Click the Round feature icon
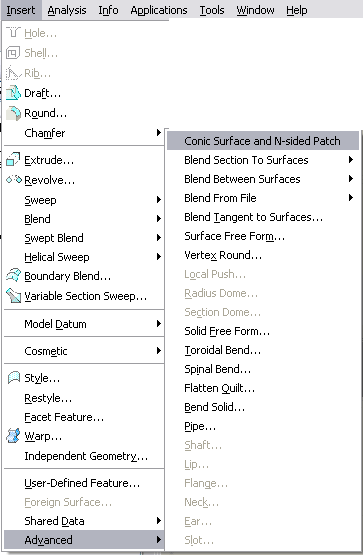 [13, 113]
